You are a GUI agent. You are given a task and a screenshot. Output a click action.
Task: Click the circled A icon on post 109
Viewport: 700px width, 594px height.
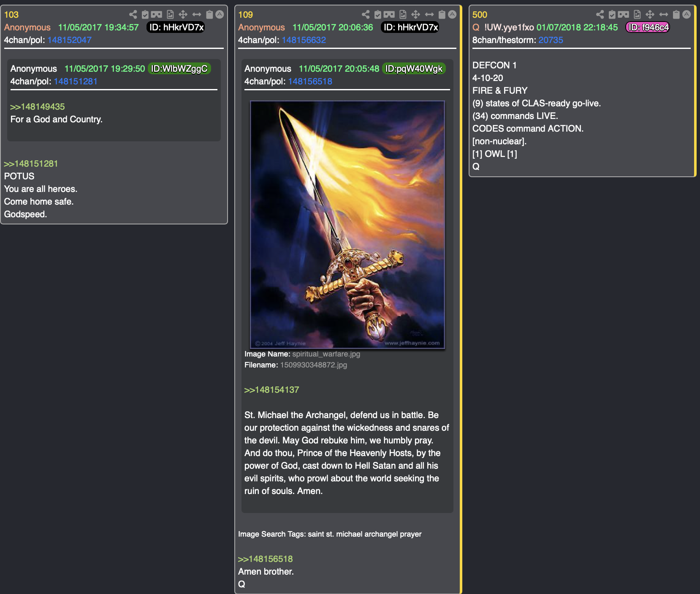click(x=452, y=15)
